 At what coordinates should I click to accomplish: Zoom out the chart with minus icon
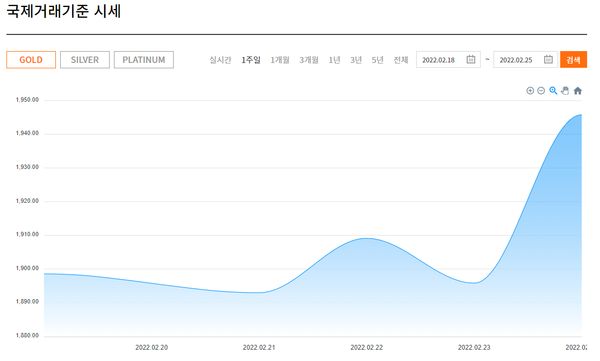coord(541,91)
